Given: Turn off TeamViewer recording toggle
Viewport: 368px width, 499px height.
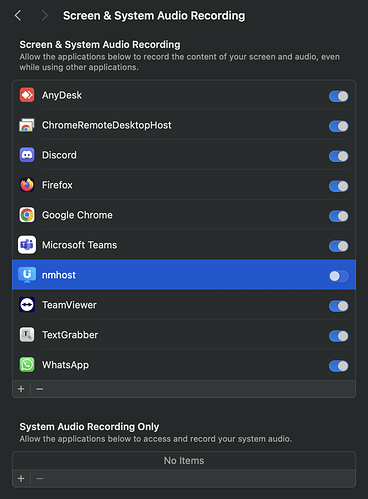Looking at the screenshot, I should (339, 306).
